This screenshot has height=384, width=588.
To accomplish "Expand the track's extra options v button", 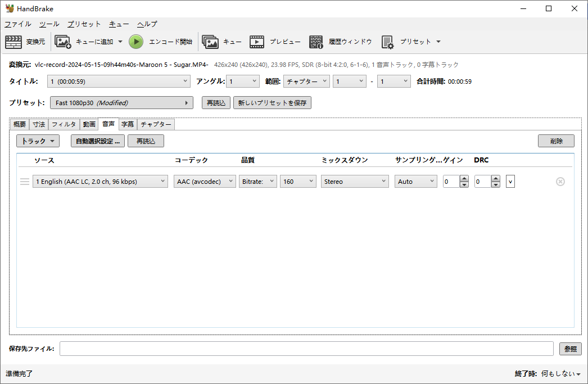I will point(510,182).
